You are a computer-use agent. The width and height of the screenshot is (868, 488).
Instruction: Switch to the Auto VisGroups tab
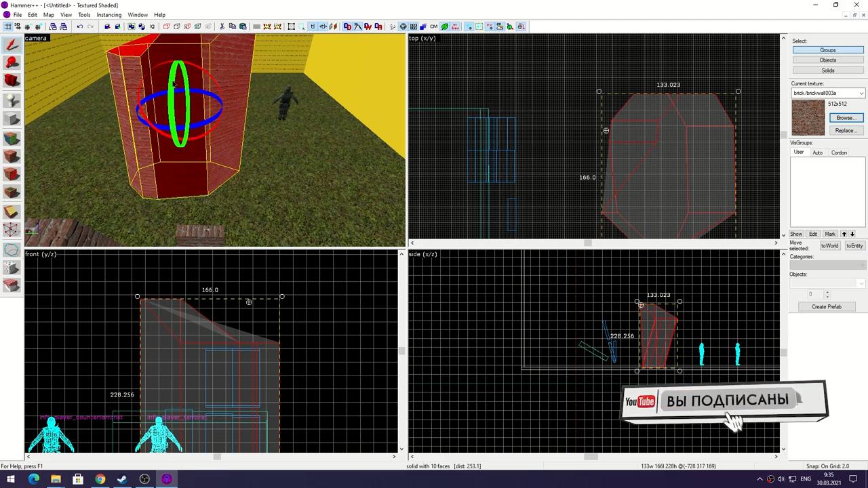click(818, 152)
